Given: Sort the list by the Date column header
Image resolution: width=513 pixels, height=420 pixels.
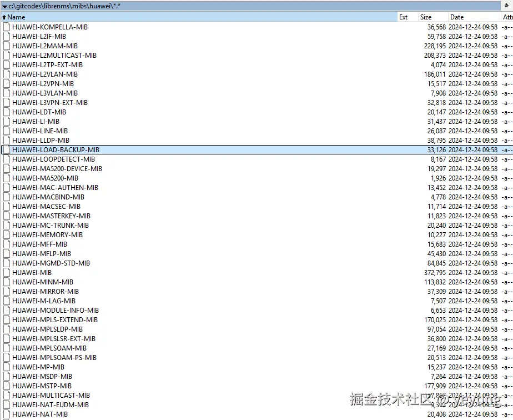Looking at the screenshot, I should [474, 17].
